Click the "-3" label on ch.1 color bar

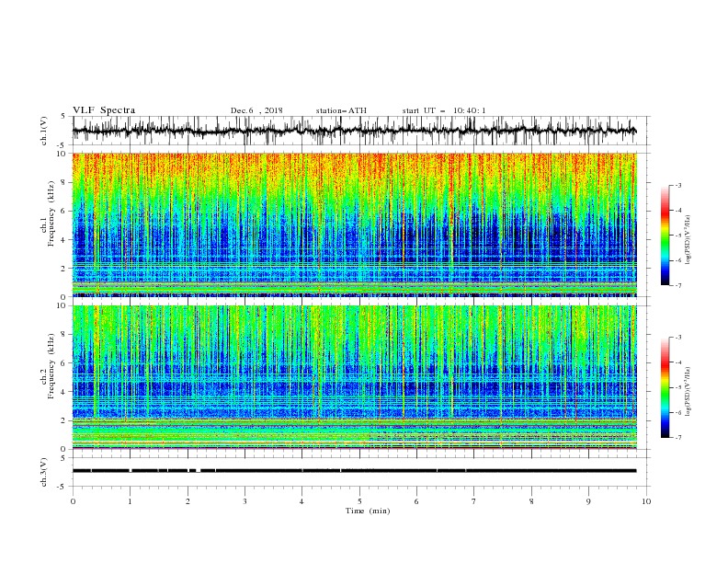[678, 185]
